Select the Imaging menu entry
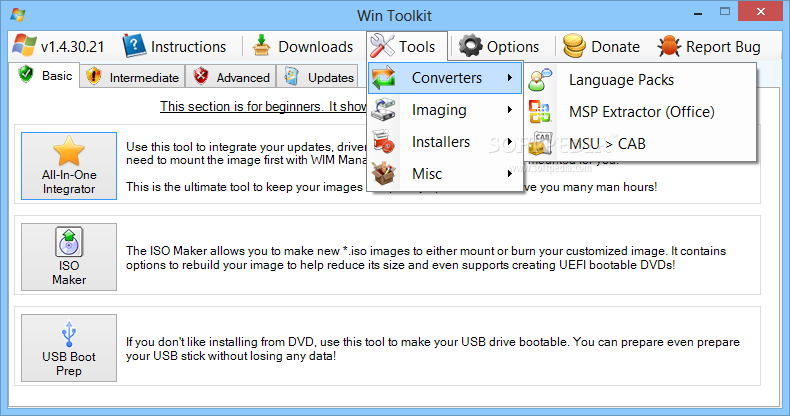Screen dimensions: 790x416 [445, 109]
